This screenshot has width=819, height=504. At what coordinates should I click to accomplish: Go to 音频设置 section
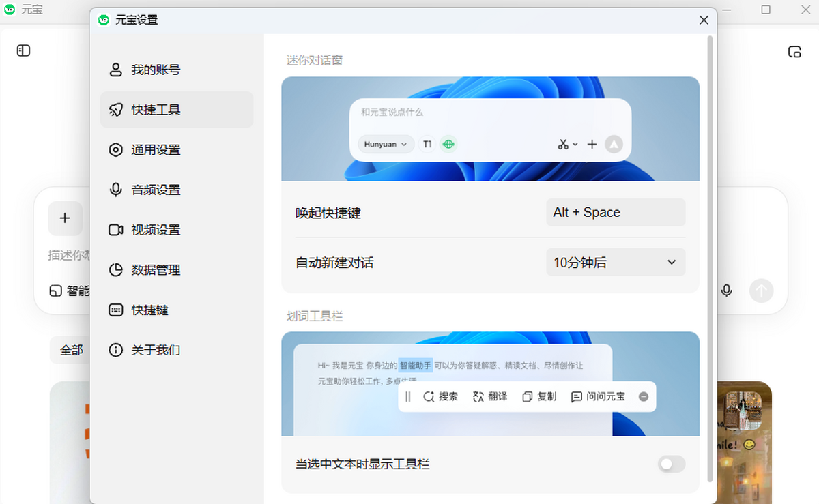tap(176, 190)
